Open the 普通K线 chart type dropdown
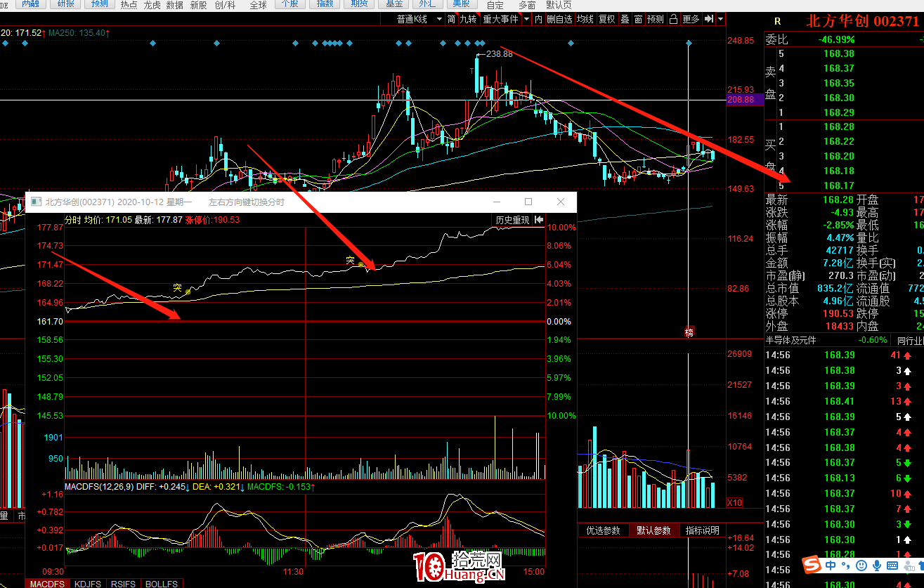The height and width of the screenshot is (588, 924). click(x=420, y=19)
